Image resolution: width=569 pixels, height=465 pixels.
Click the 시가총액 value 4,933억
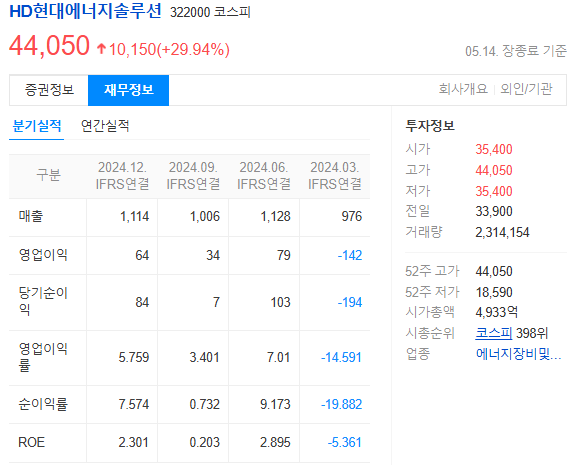496,312
